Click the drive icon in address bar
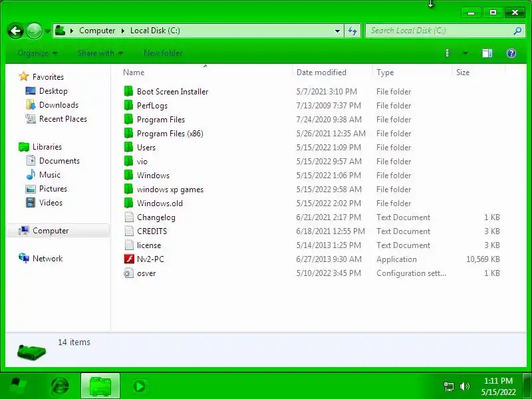Viewport: 532px width, 399px height. (x=61, y=31)
